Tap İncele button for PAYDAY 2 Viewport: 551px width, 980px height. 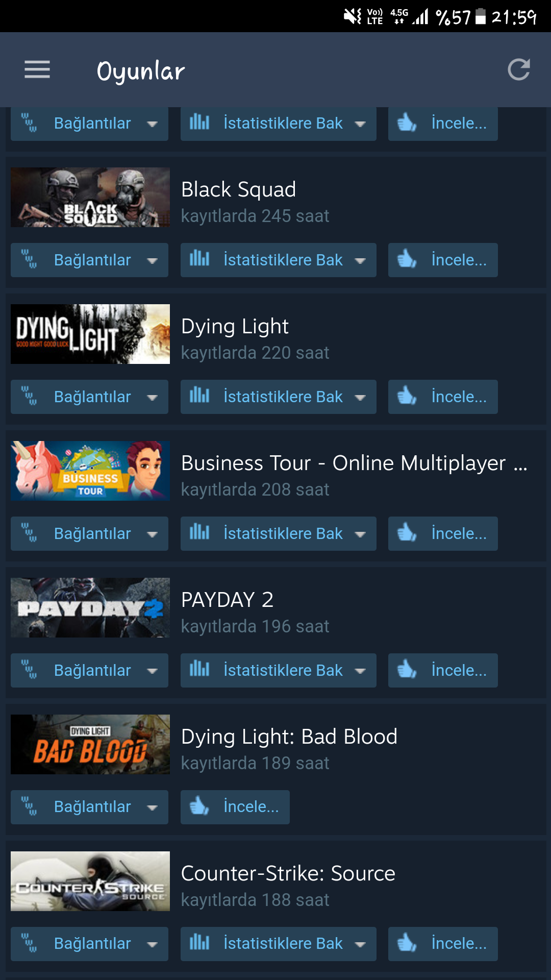point(443,670)
